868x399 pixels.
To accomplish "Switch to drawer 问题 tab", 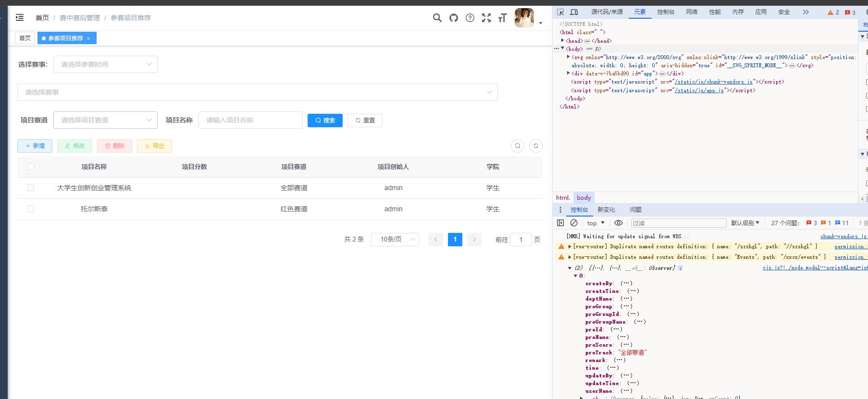I will pos(636,210).
